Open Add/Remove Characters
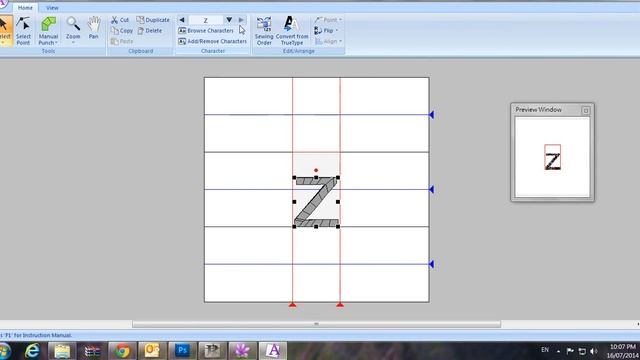This screenshot has height=360, width=640. point(213,41)
